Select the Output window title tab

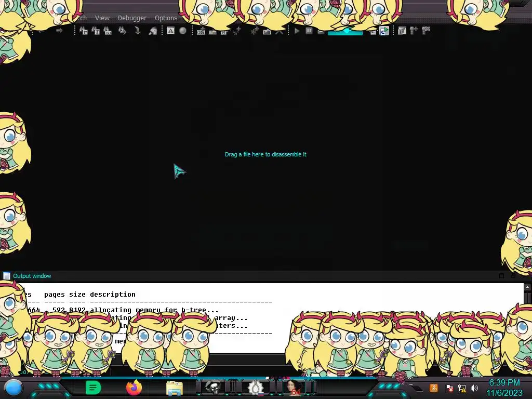coord(32,276)
